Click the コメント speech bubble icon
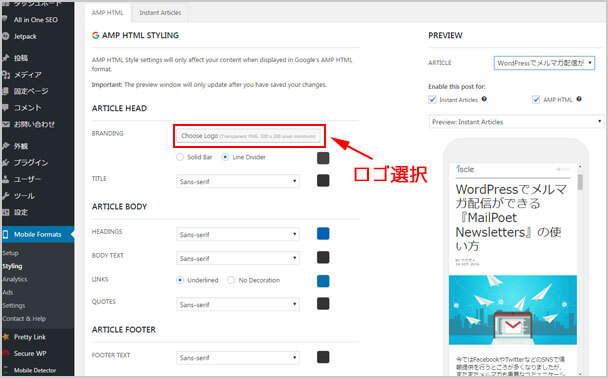The height and width of the screenshot is (378, 608). pyautogui.click(x=5, y=108)
